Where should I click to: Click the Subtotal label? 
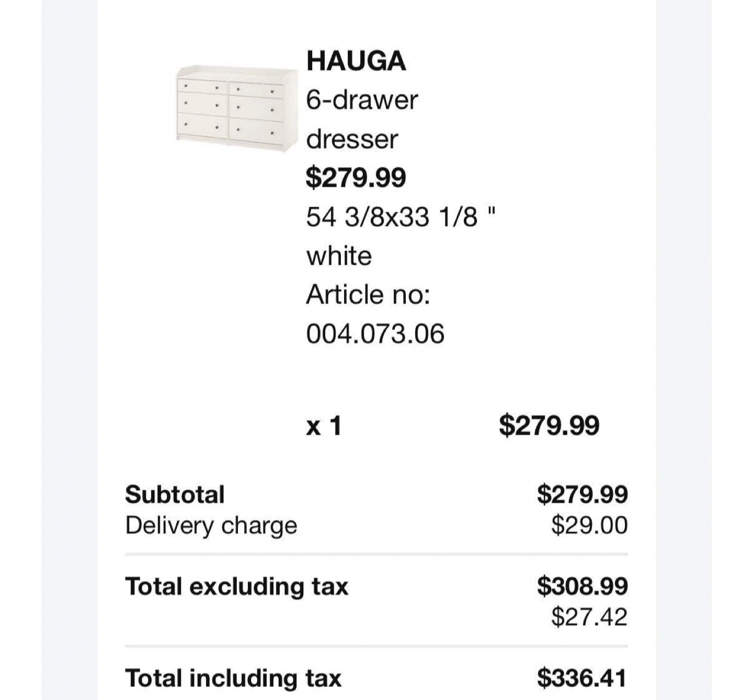pyautogui.click(x=175, y=494)
